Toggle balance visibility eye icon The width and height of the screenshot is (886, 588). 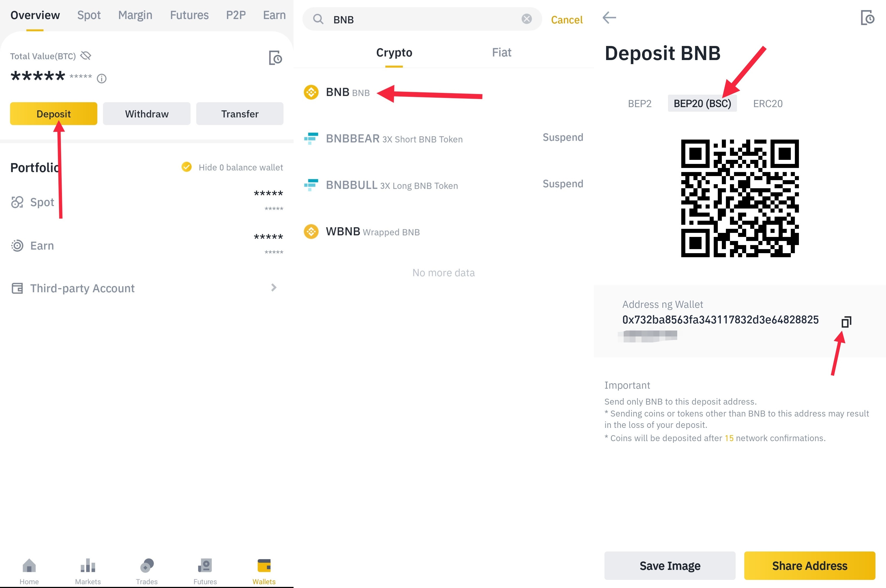[86, 56]
